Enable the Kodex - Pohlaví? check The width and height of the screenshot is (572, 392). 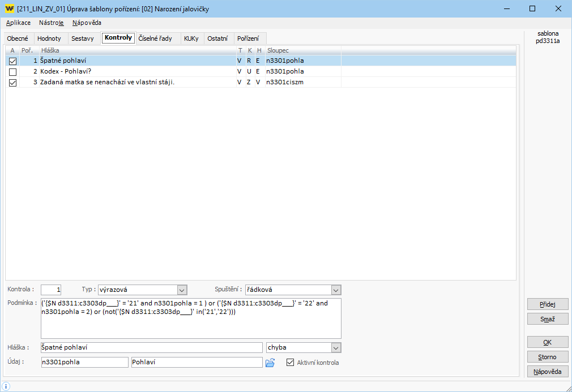(12, 72)
